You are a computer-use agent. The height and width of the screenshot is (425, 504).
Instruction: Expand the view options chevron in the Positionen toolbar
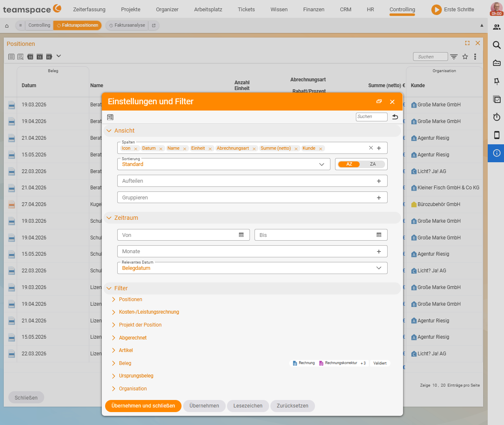59,56
